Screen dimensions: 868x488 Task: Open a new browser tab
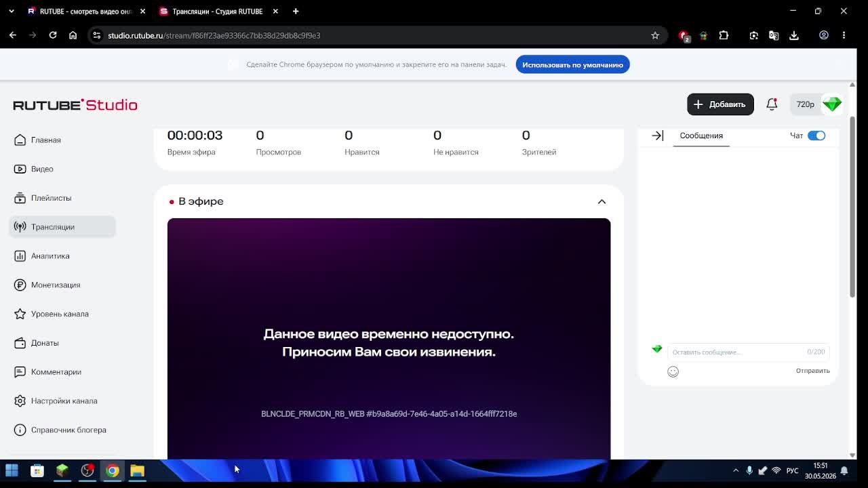coord(296,12)
